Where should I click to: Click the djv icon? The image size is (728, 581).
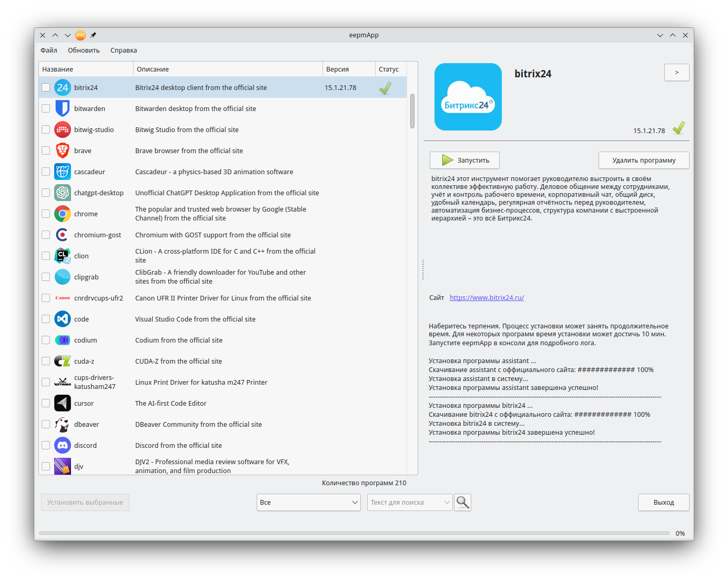pyautogui.click(x=63, y=466)
